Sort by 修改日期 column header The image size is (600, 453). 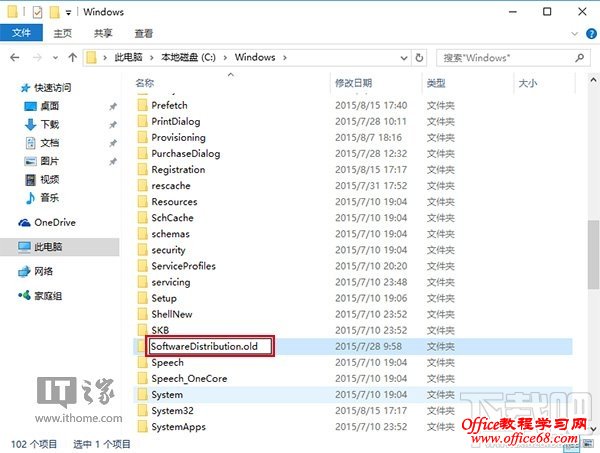click(353, 83)
